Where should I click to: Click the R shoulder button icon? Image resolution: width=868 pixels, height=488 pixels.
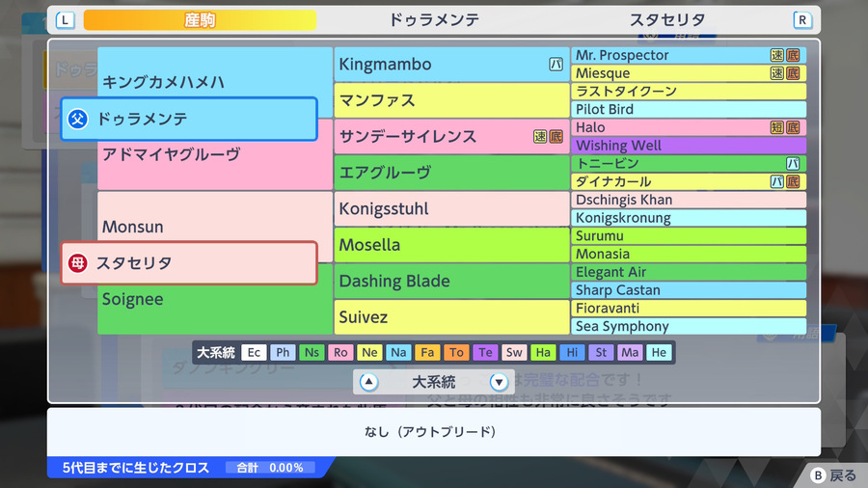click(x=802, y=20)
